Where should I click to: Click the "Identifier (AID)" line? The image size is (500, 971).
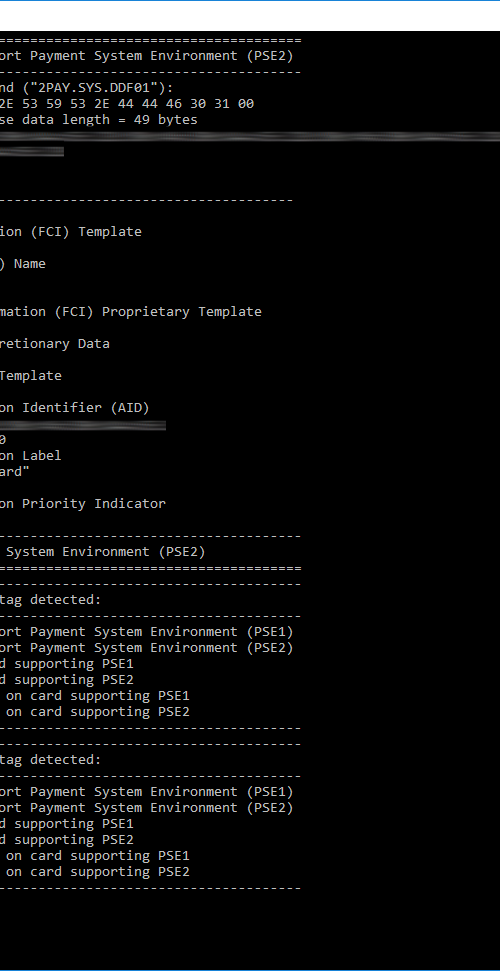(74, 407)
